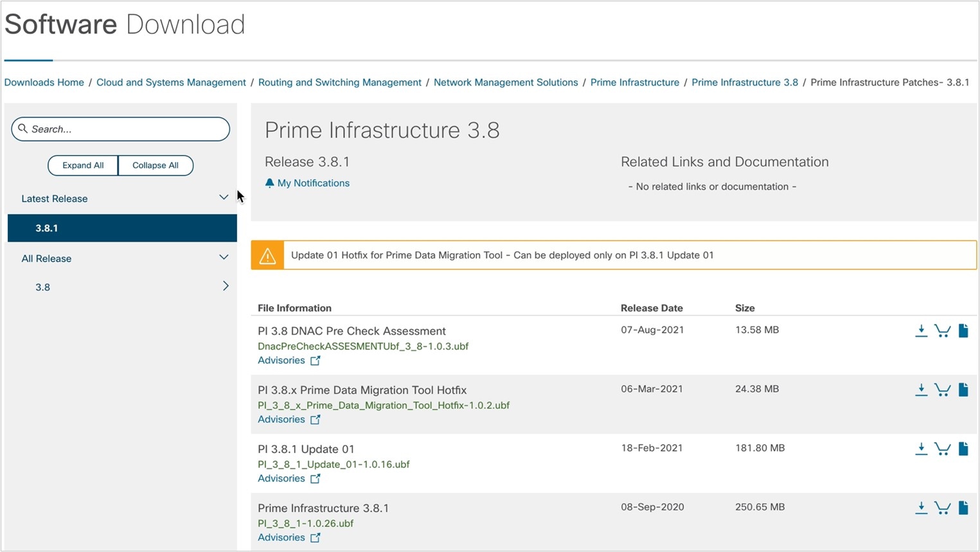Click the title PI 3.8.1 Update 01
The image size is (980, 552).
(x=306, y=449)
